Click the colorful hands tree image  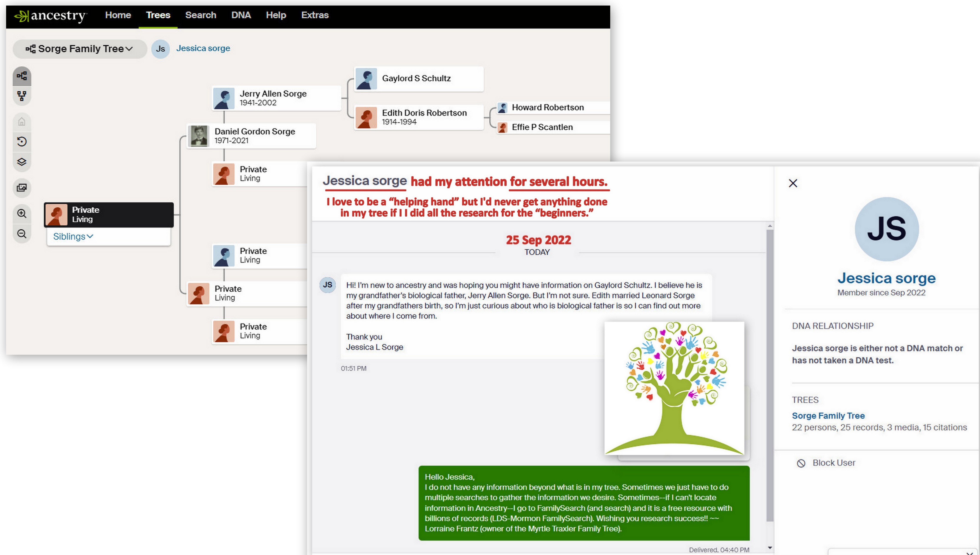coord(674,388)
